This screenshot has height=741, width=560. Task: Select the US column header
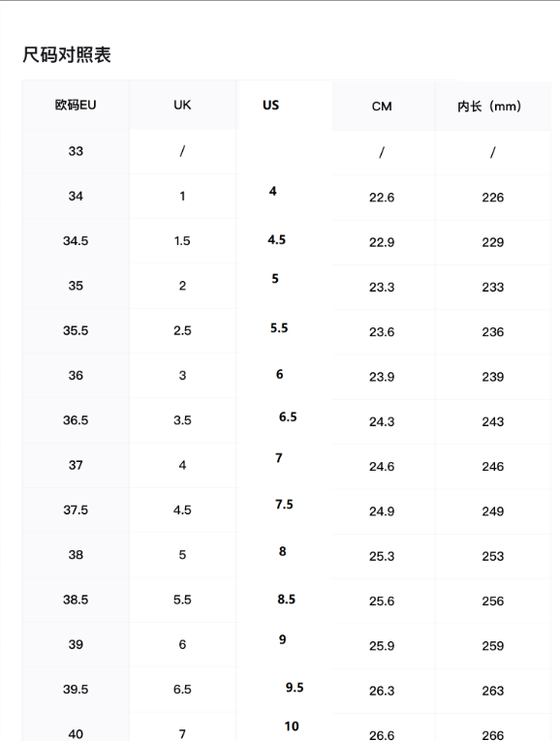(x=270, y=105)
